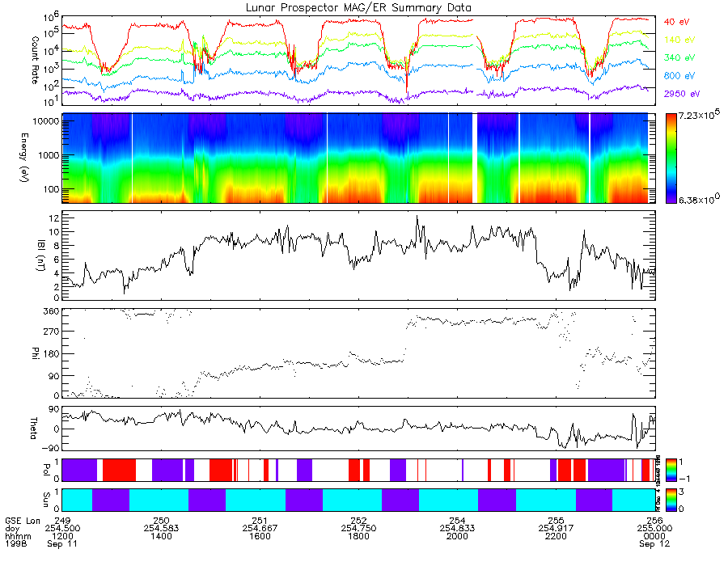Image resolution: width=728 pixels, height=566 pixels.
Task: Click the colorbar maximum value '7.23x10^5'
Action: click(x=699, y=115)
